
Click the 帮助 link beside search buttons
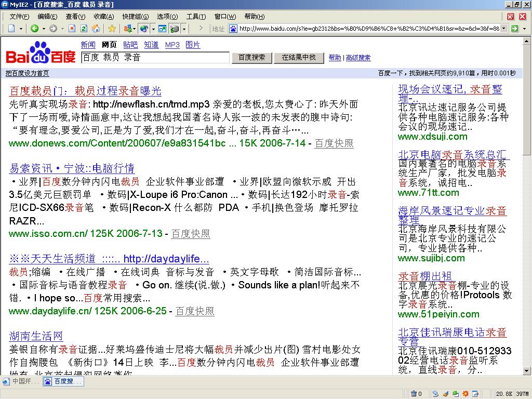(335, 58)
